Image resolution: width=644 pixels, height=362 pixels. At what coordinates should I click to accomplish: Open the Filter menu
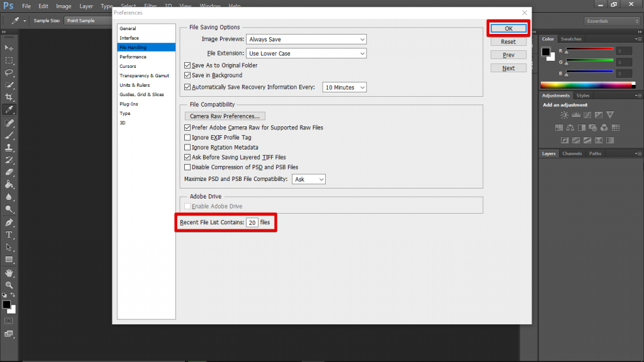pos(150,5)
